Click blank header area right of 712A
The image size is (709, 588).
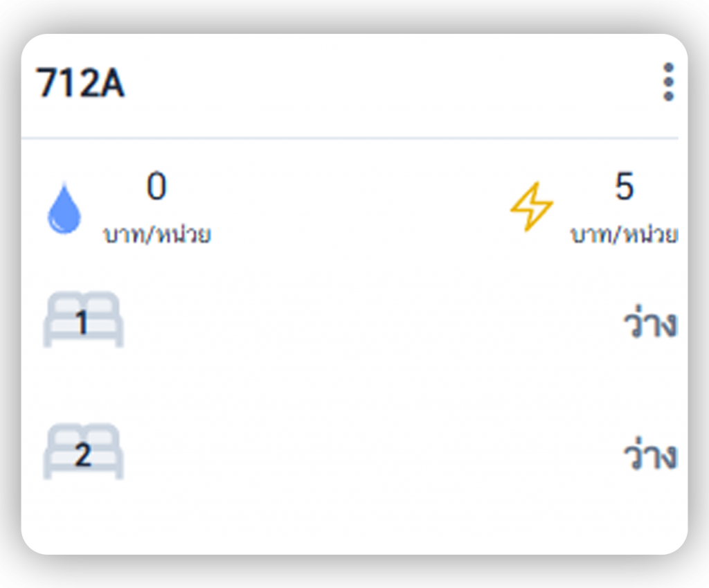point(388,83)
